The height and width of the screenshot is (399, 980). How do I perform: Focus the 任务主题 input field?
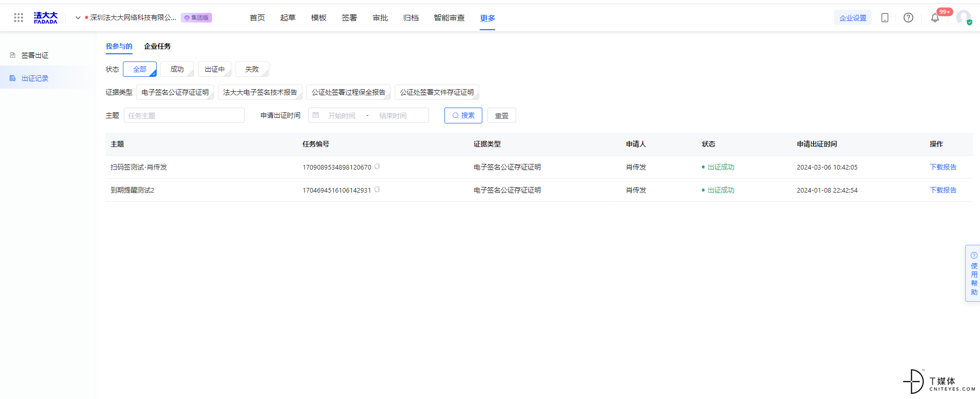click(x=184, y=115)
